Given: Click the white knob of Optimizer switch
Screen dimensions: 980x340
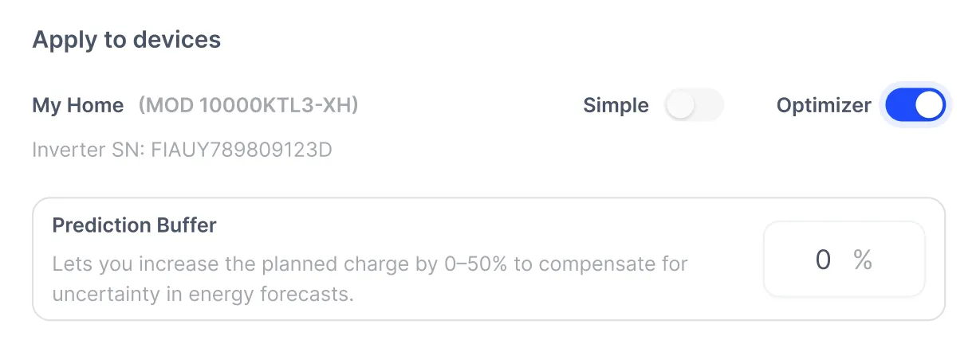Looking at the screenshot, I should (x=929, y=105).
